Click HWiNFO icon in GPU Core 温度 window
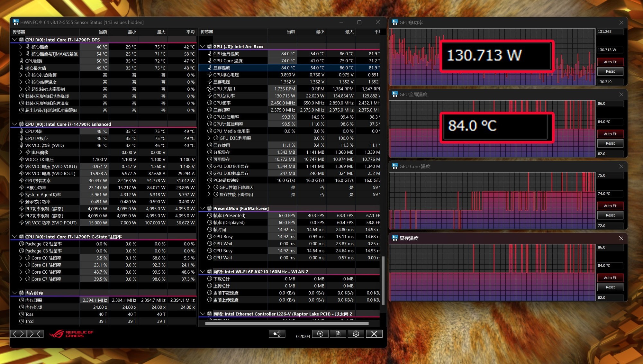The height and width of the screenshot is (364, 643). (395, 166)
